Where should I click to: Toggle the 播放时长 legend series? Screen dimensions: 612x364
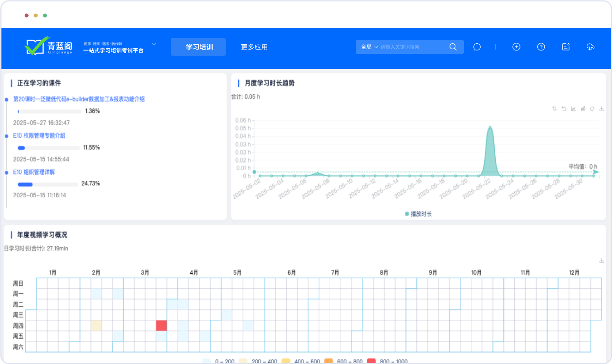tap(418, 214)
